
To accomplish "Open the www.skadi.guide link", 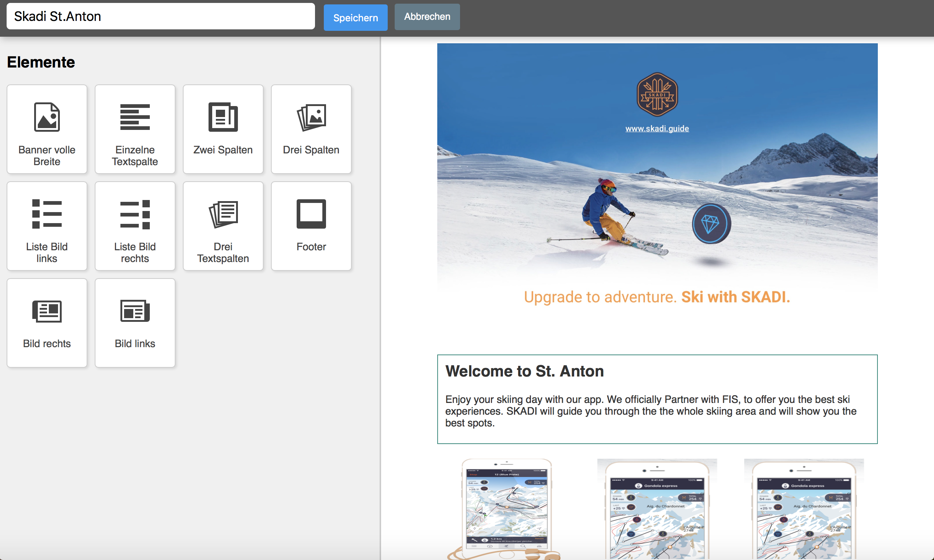I will click(x=657, y=129).
